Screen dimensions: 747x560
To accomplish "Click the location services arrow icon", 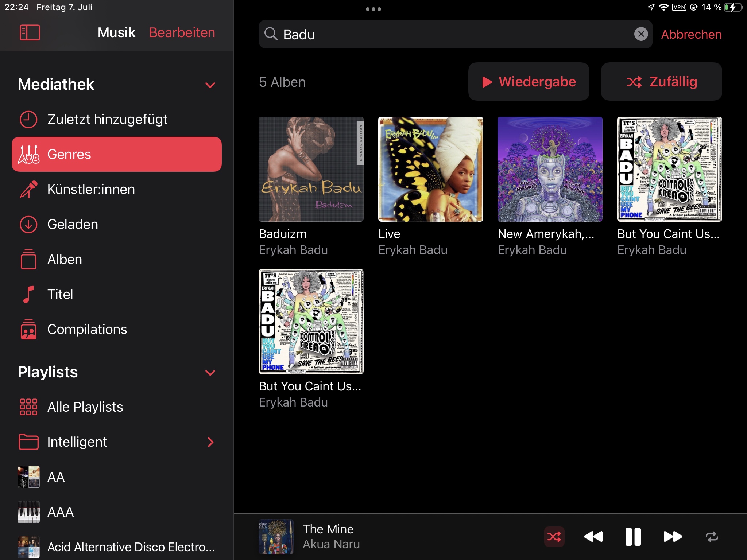I will click(651, 7).
